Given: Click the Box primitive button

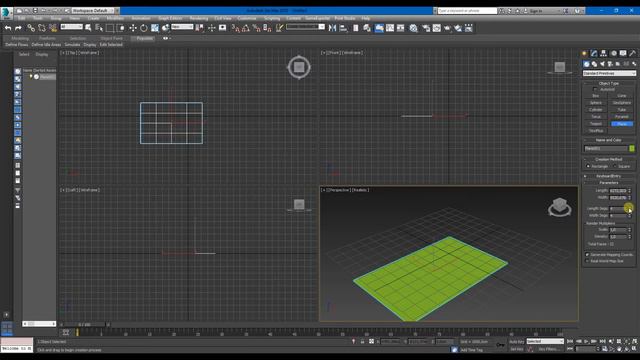Looking at the screenshot, I should 596,96.
